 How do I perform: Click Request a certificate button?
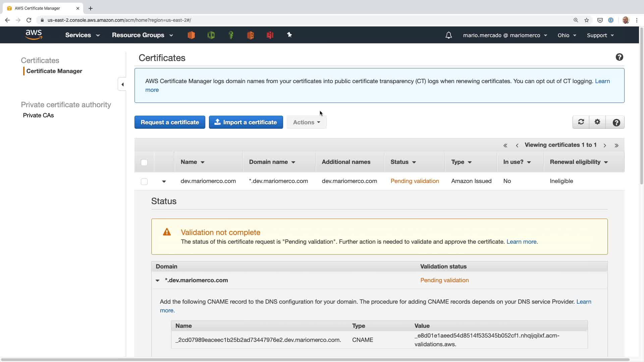pos(170,122)
